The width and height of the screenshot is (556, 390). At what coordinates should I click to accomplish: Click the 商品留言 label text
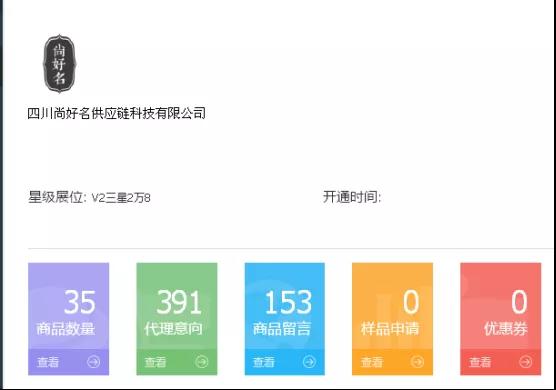282,329
